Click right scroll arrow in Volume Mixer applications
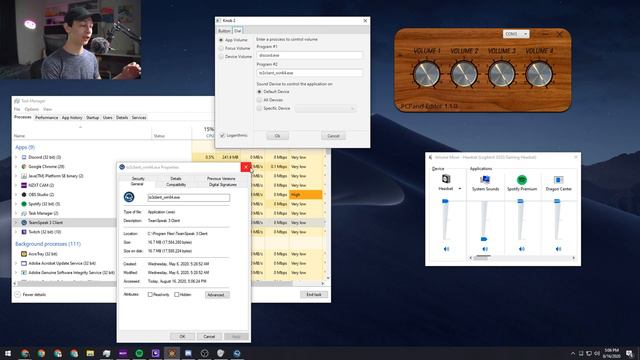 [x=574, y=258]
